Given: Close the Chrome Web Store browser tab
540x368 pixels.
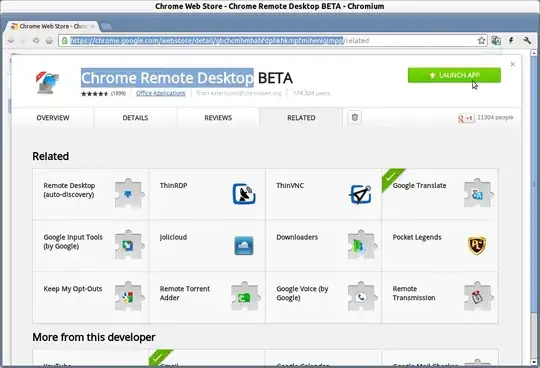Looking at the screenshot, I should pyautogui.click(x=92, y=26).
